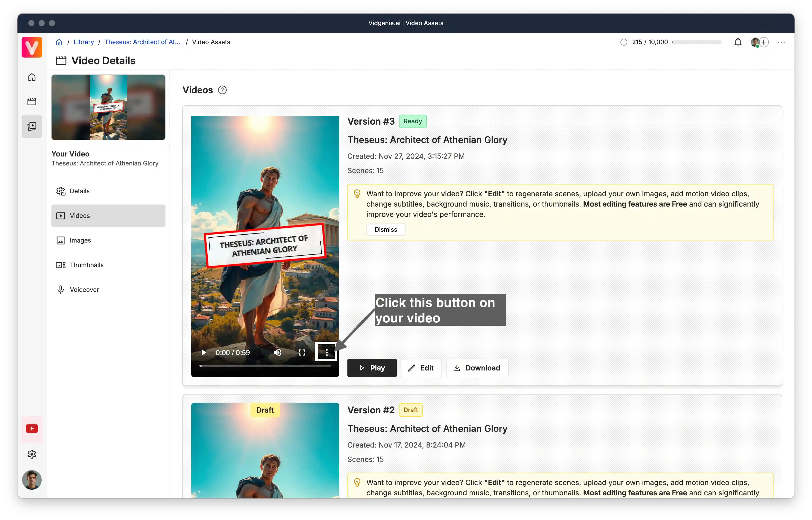Click the Version #3 heading
Image resolution: width=812 pixels, height=520 pixels.
pyautogui.click(x=371, y=121)
